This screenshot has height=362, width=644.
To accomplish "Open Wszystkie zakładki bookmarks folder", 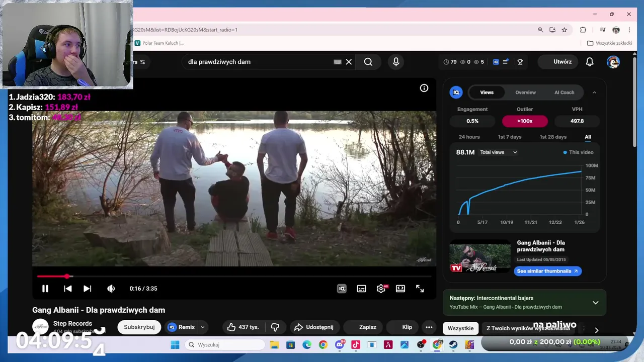I will pyautogui.click(x=610, y=43).
